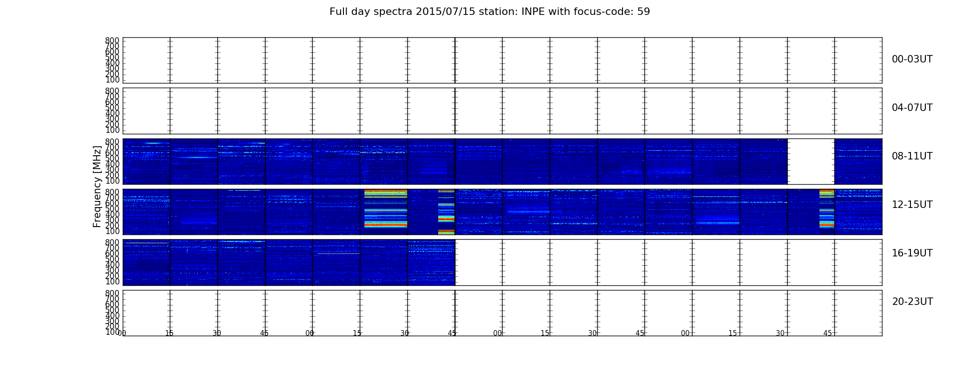Click the final 15-minute segment of 08-11UT spectrum
This screenshot has height=373, width=980.
click(x=858, y=161)
